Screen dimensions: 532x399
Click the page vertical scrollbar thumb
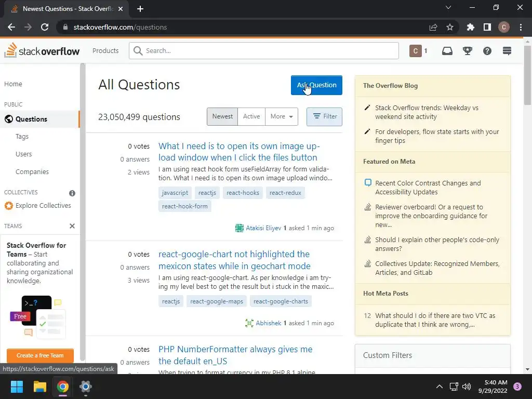click(x=527, y=75)
